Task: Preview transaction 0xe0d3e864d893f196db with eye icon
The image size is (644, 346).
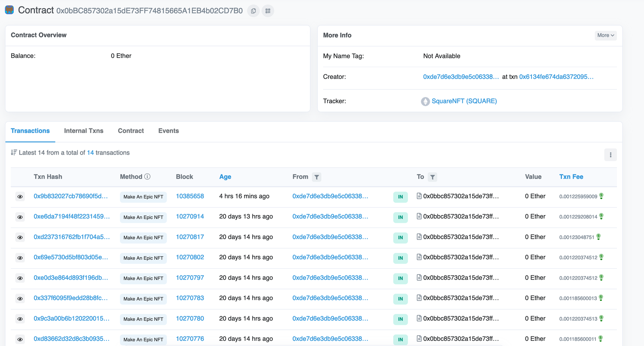Action: (x=20, y=278)
